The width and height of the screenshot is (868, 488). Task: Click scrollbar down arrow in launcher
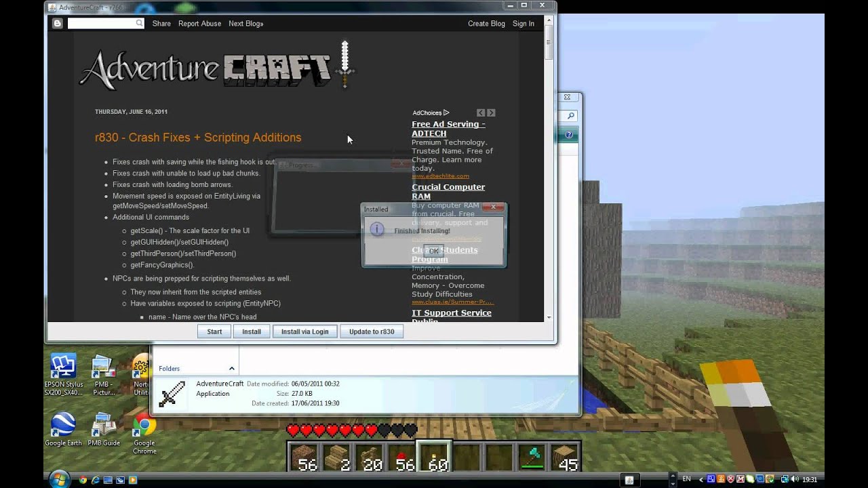(x=549, y=317)
